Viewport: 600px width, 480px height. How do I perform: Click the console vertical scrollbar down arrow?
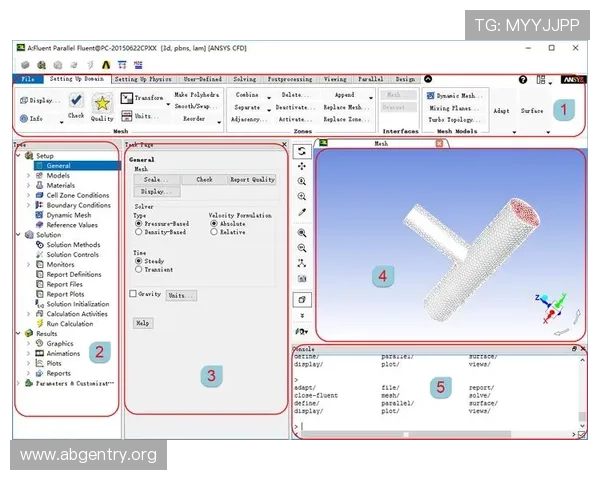[582, 425]
